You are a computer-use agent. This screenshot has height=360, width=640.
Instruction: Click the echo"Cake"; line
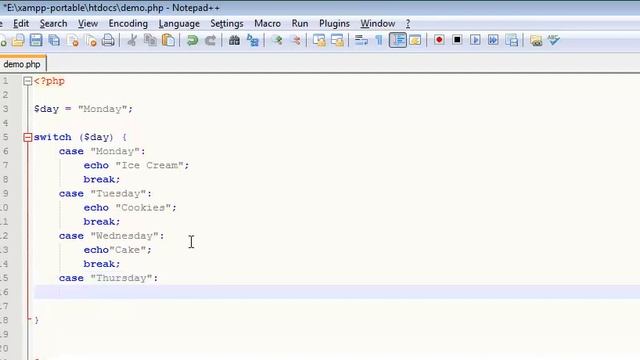[x=118, y=250]
